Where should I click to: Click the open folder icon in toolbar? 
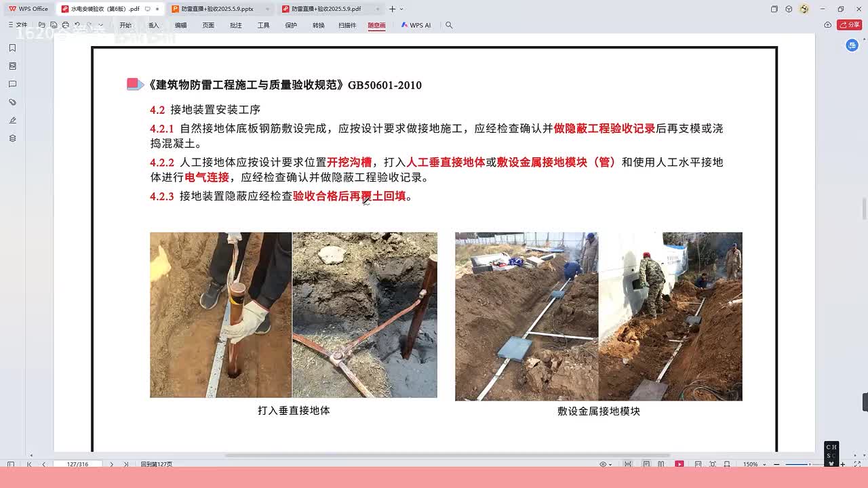tap(41, 25)
